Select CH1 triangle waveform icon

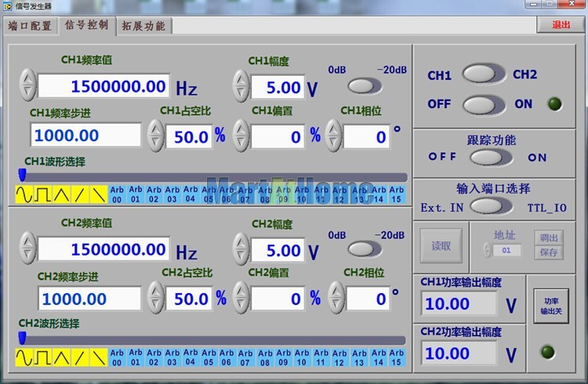(61, 194)
